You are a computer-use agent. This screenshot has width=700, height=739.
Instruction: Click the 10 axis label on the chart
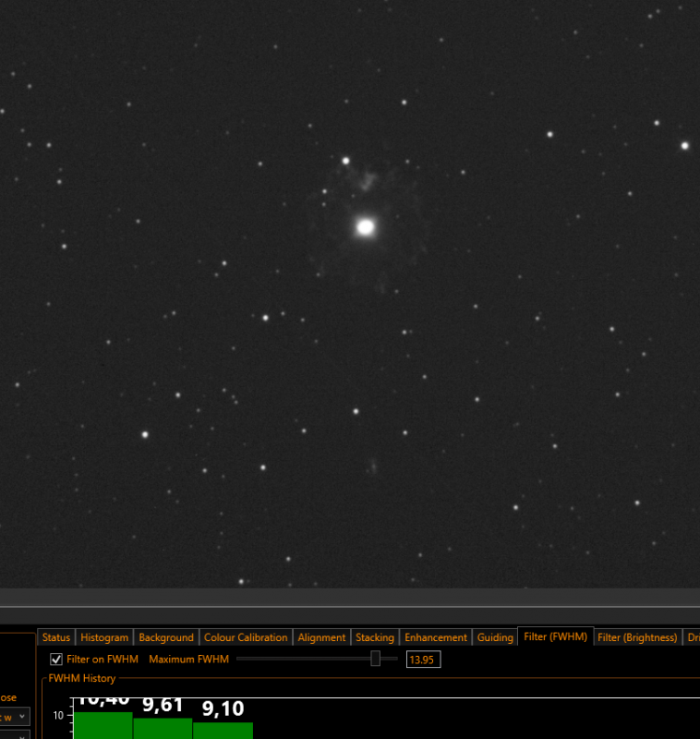(58, 715)
